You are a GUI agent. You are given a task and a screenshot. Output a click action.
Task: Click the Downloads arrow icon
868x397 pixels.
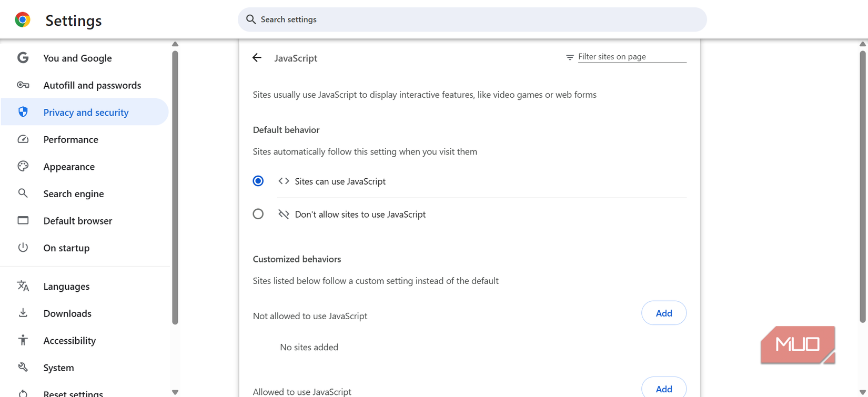[x=23, y=313]
